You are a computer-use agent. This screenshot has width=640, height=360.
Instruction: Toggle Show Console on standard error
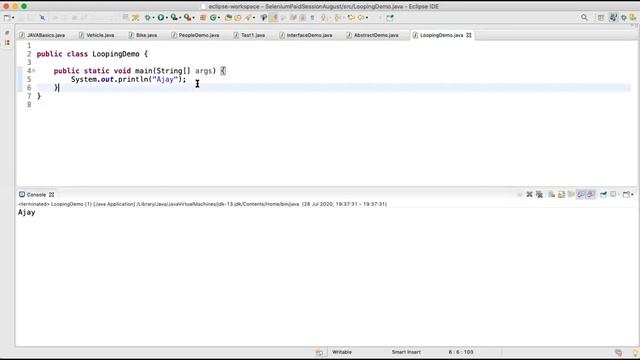tap(591, 194)
